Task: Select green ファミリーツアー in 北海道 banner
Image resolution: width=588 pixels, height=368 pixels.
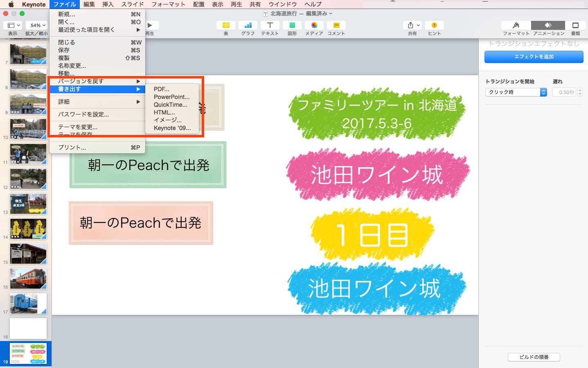Action: click(x=377, y=114)
